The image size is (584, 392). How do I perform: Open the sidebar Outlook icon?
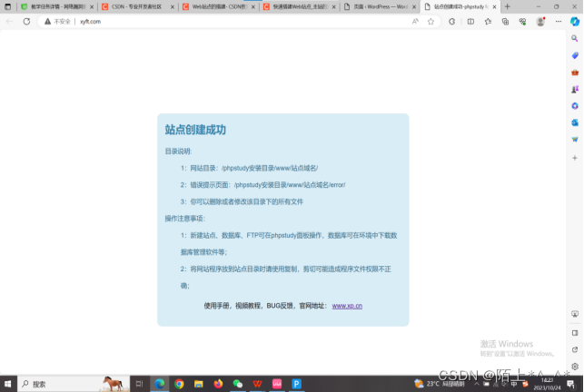pyautogui.click(x=575, y=122)
